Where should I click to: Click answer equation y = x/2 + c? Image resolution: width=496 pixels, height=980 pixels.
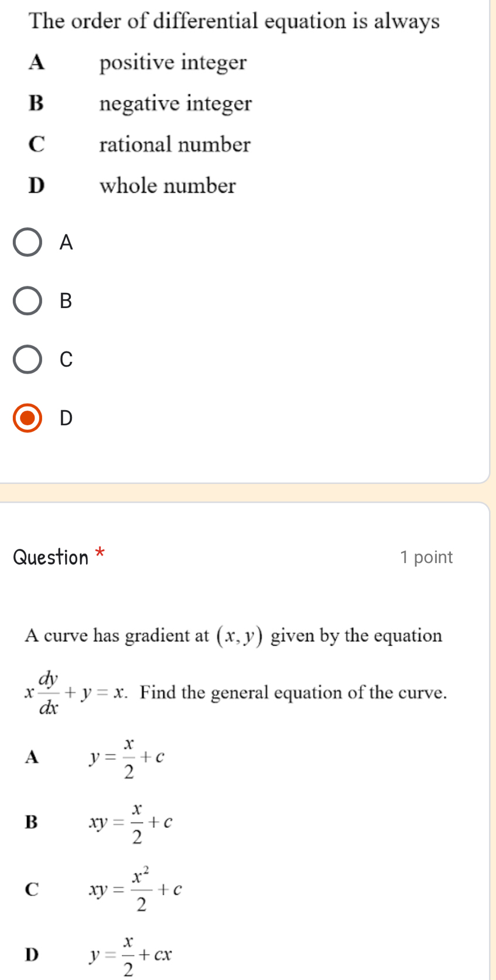tap(126, 758)
